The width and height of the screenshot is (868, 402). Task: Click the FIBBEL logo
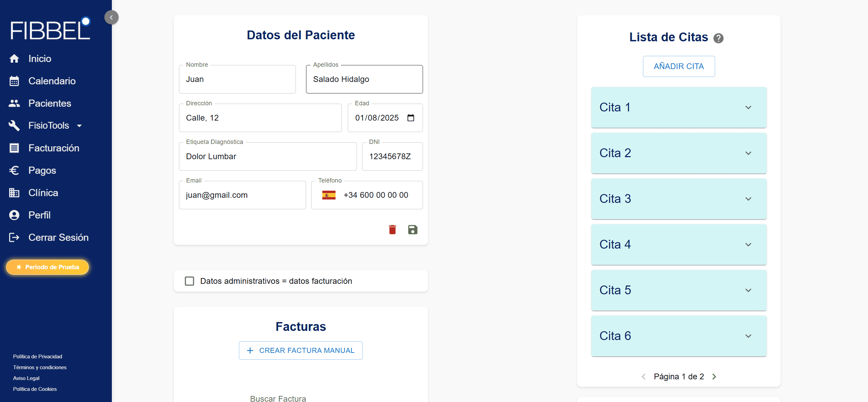coord(50,29)
